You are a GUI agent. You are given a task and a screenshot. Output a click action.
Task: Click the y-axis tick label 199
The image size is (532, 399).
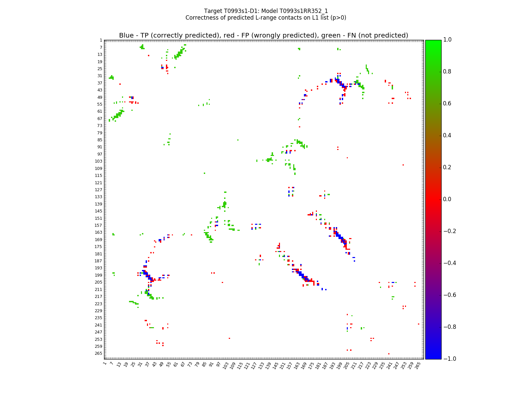point(98,275)
